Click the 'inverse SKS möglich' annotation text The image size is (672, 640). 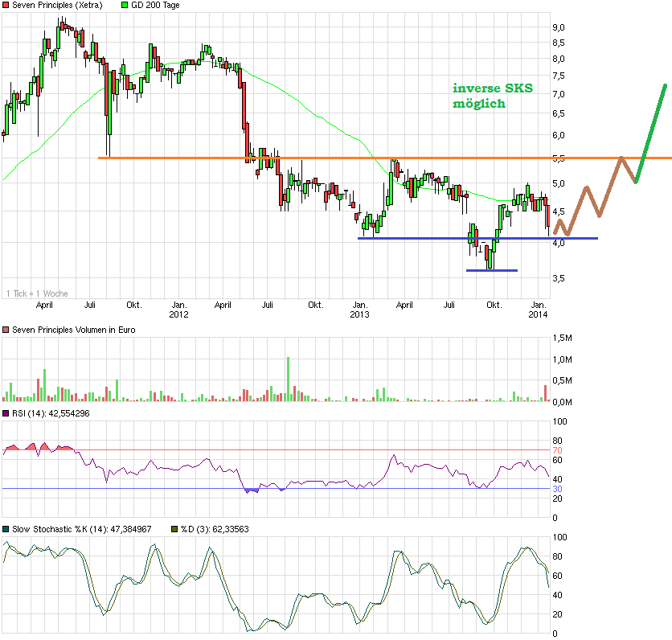tap(493, 96)
